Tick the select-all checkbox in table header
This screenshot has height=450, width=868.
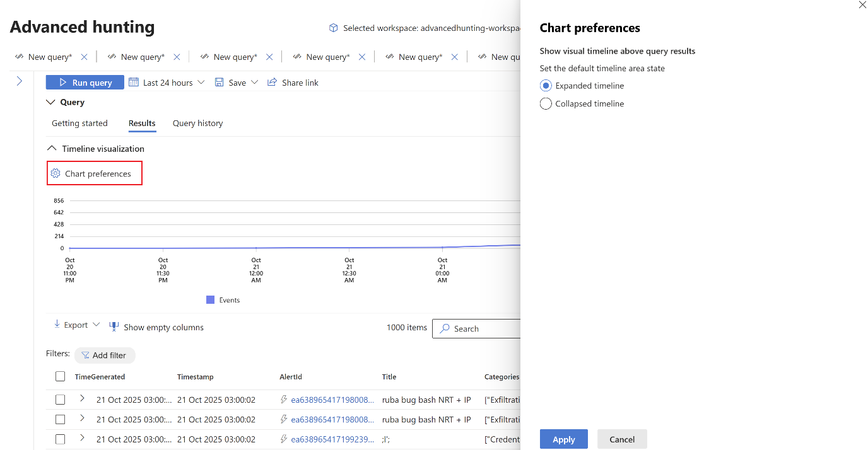coord(60,377)
